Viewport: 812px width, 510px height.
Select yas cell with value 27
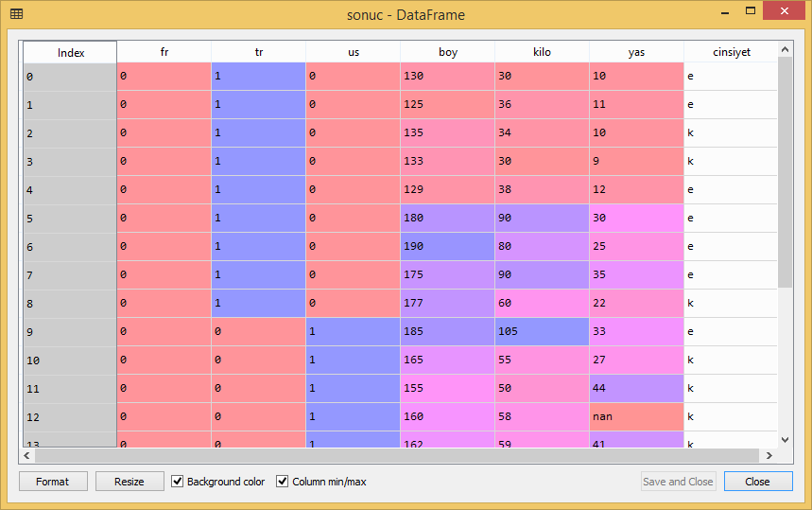[x=636, y=361]
